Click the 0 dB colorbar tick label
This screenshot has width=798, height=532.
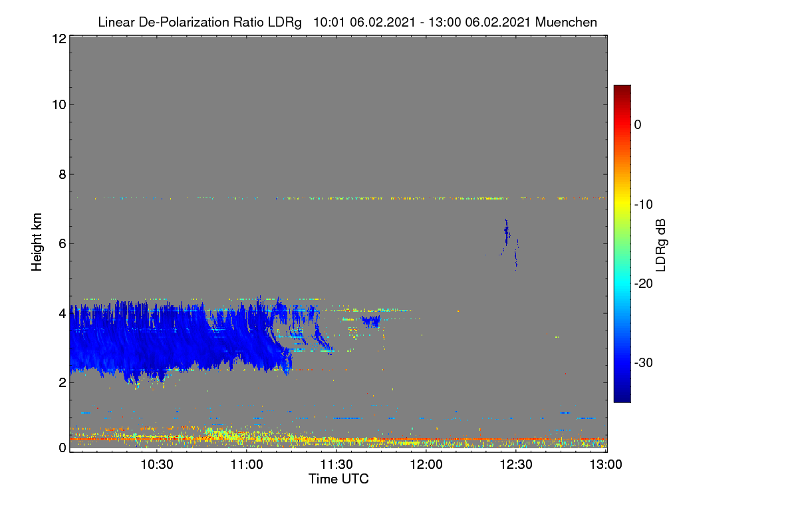coord(638,125)
